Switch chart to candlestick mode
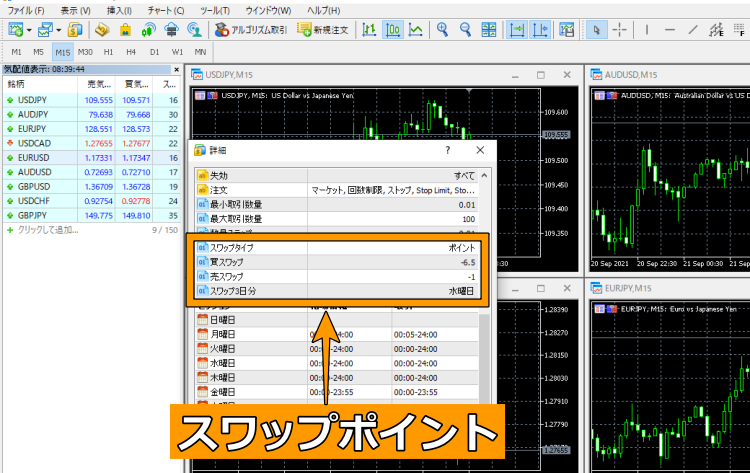Viewport: 750px width, 473px height. click(393, 29)
